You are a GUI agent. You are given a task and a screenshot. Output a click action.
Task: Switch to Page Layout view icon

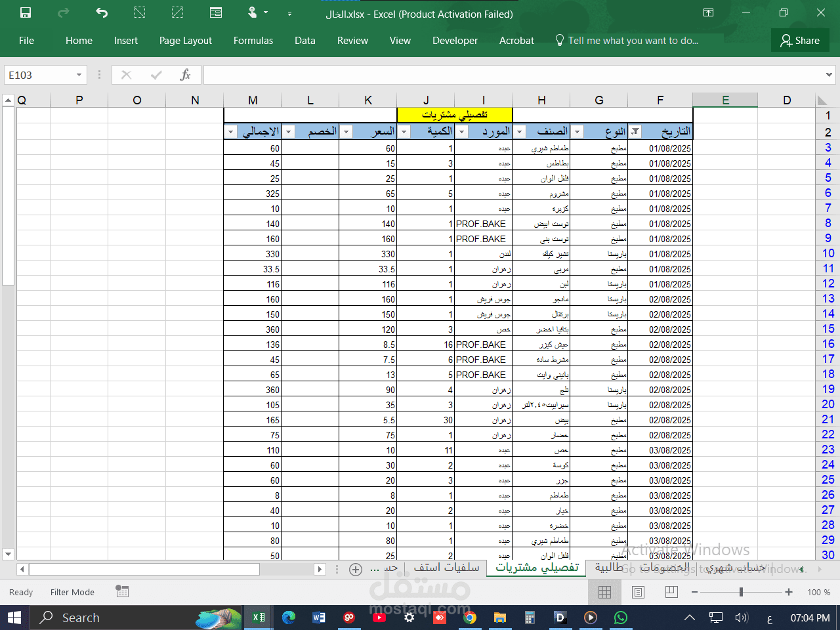click(638, 592)
